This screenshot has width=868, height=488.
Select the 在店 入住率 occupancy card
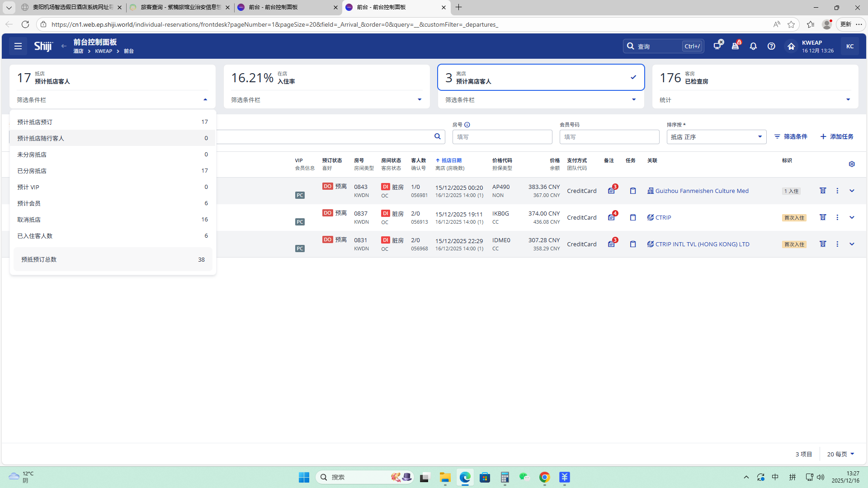click(x=326, y=78)
